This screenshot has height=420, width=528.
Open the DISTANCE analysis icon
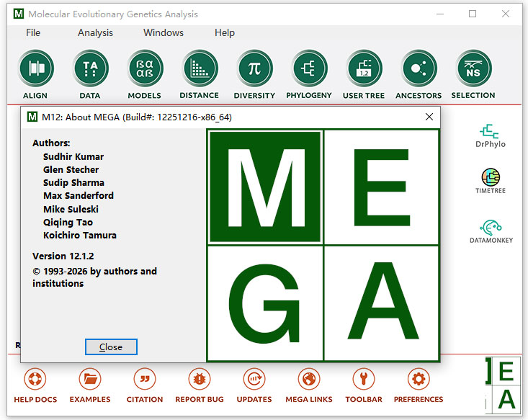pos(200,68)
